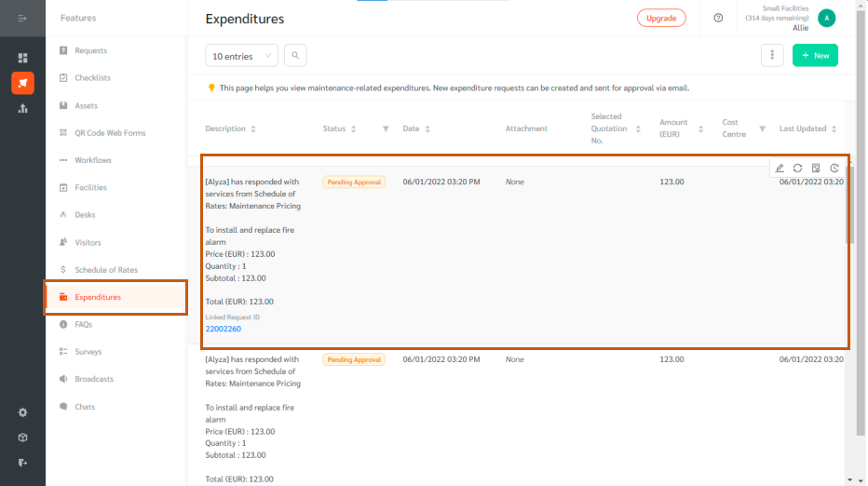The width and height of the screenshot is (868, 486).
Task: Sort by the Description column arrows
Action: pos(253,129)
